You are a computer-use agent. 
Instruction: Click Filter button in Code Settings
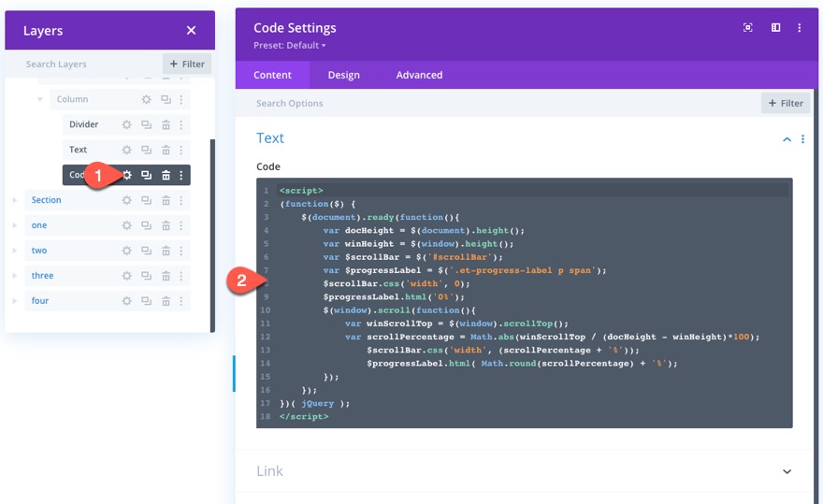[786, 104]
